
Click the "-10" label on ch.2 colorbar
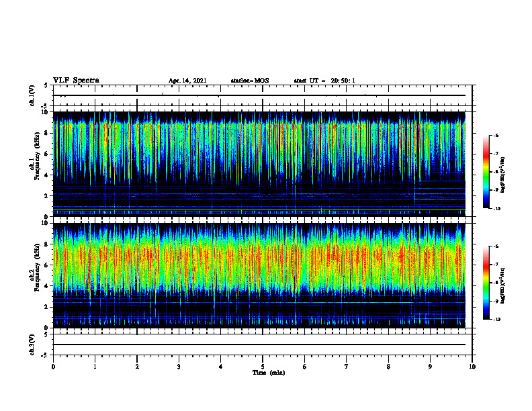(x=496, y=320)
